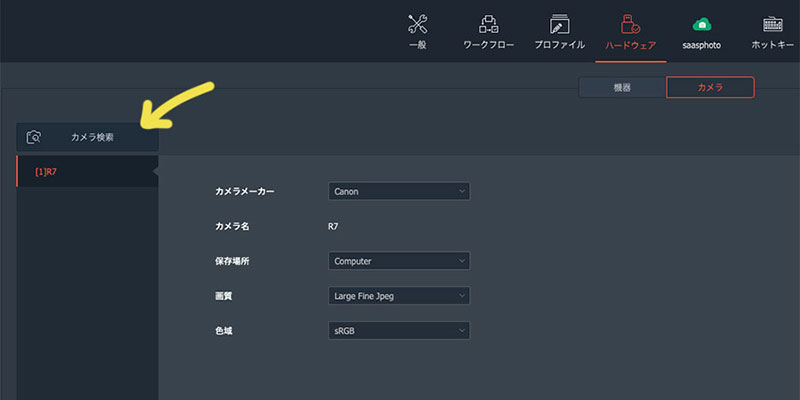
Task: Open the ワークフロー workflow diagram icon
Action: 489,24
